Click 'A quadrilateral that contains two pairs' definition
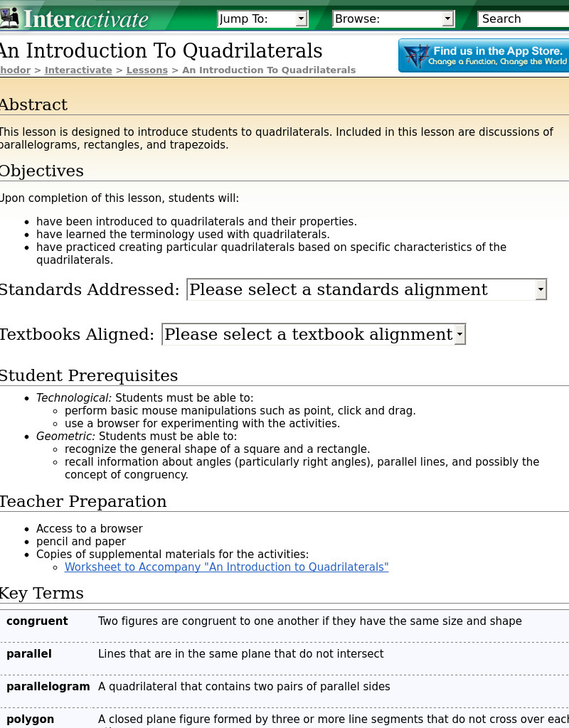569x728 pixels. point(244,686)
